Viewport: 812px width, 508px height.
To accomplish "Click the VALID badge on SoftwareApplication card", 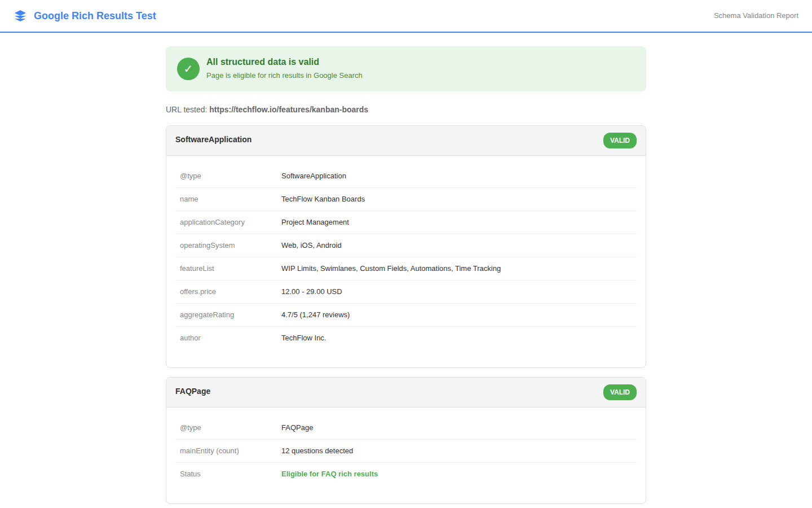I will (620, 141).
